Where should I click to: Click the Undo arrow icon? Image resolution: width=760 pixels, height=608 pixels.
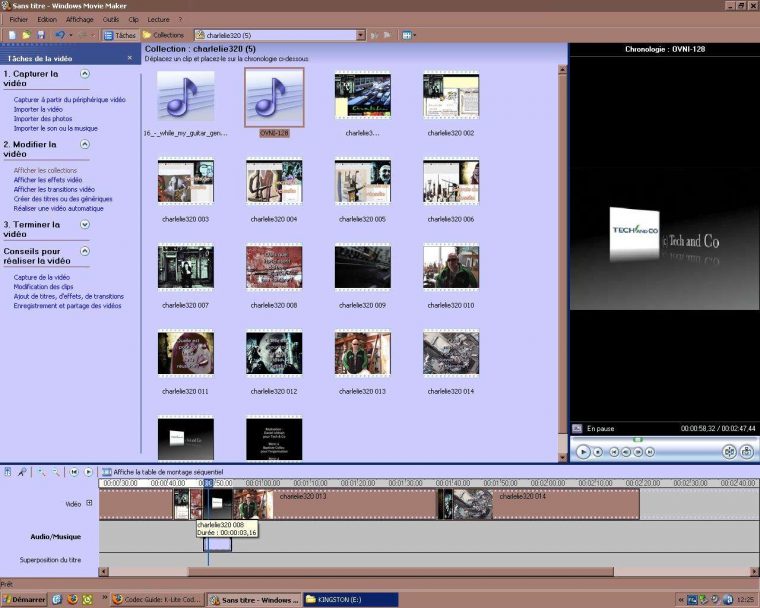click(60, 35)
